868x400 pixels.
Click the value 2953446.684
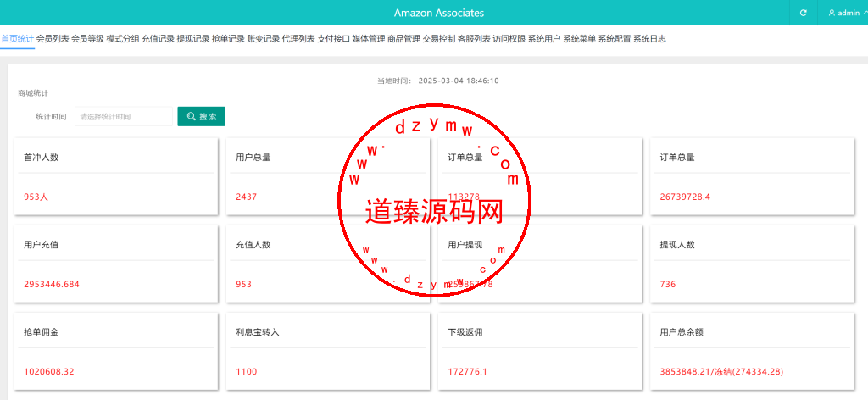pos(52,285)
